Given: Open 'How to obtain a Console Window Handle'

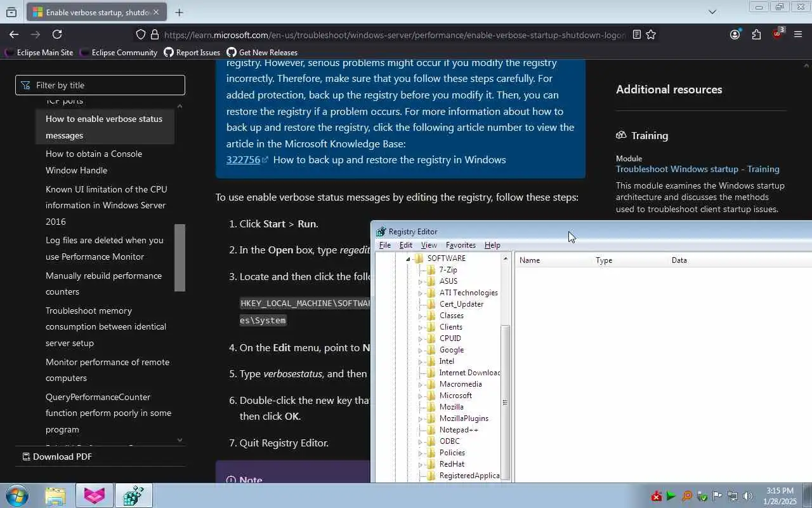Looking at the screenshot, I should click(94, 162).
